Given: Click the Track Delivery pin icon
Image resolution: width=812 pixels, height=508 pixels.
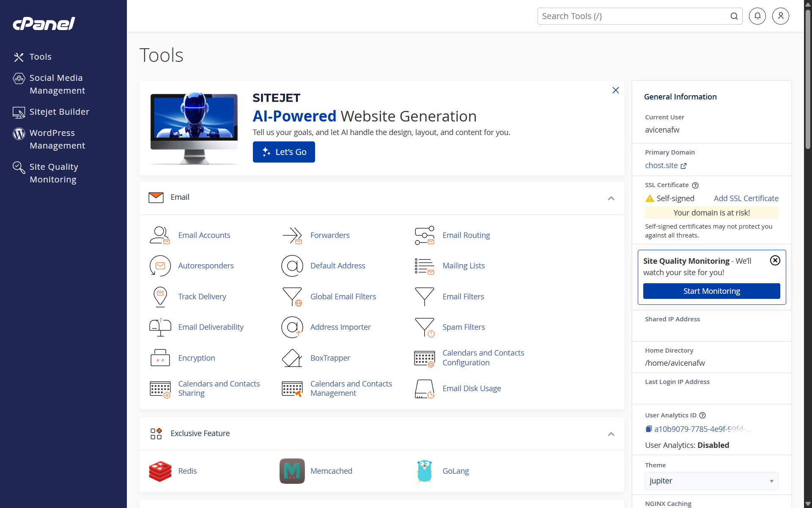Looking at the screenshot, I should (x=160, y=296).
